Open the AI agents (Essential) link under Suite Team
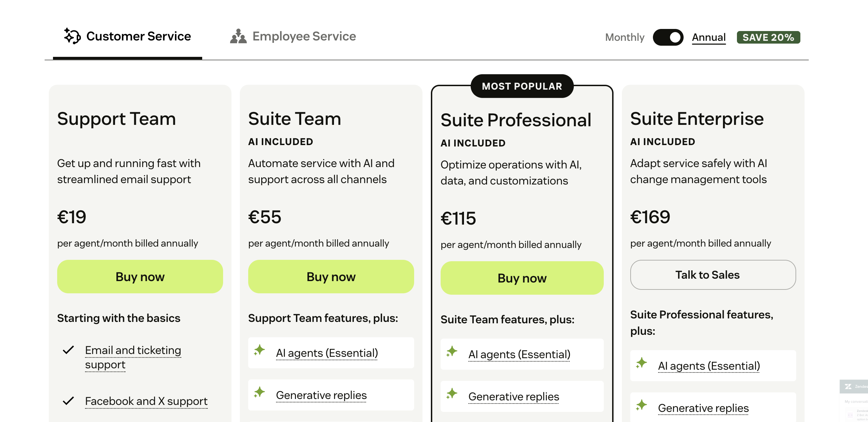This screenshot has height=422, width=868. (x=327, y=353)
